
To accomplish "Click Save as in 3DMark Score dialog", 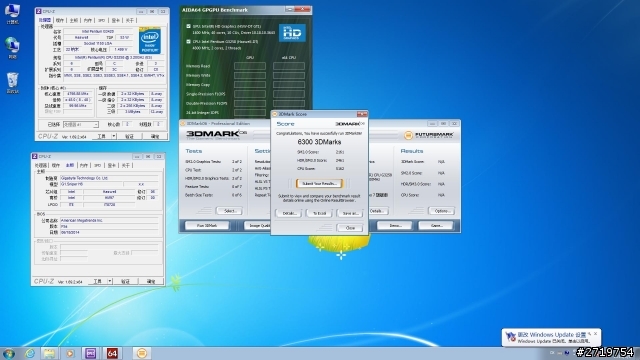I will [x=350, y=213].
